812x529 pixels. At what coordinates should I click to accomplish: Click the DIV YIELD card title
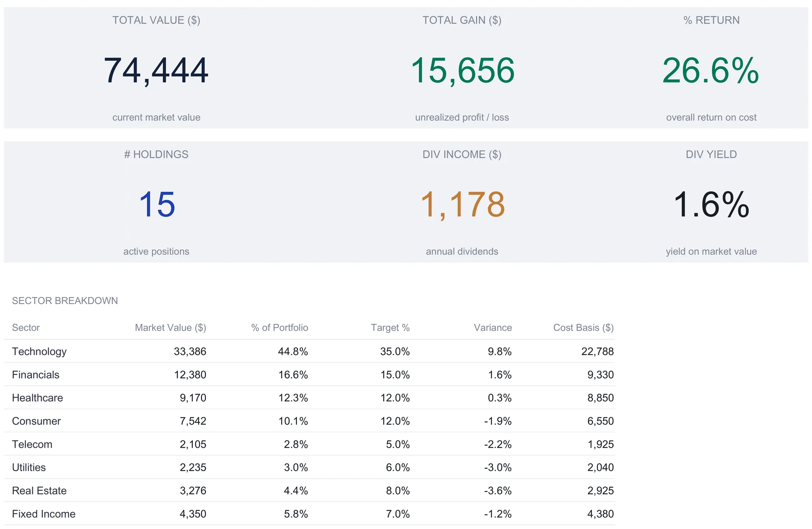(711, 154)
